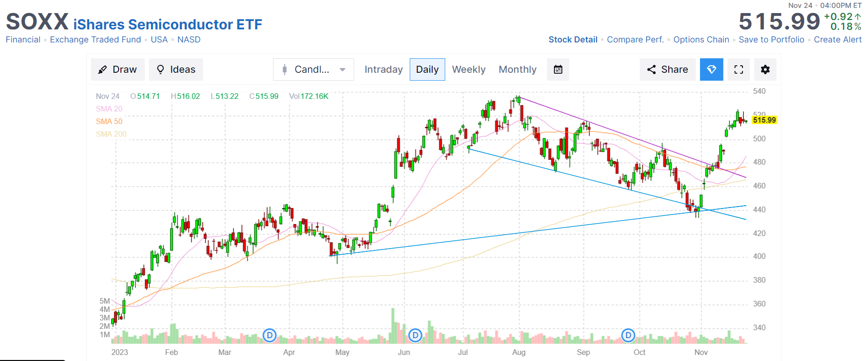Click the SMA 200 legend label
The image size is (868, 361).
[x=111, y=134]
